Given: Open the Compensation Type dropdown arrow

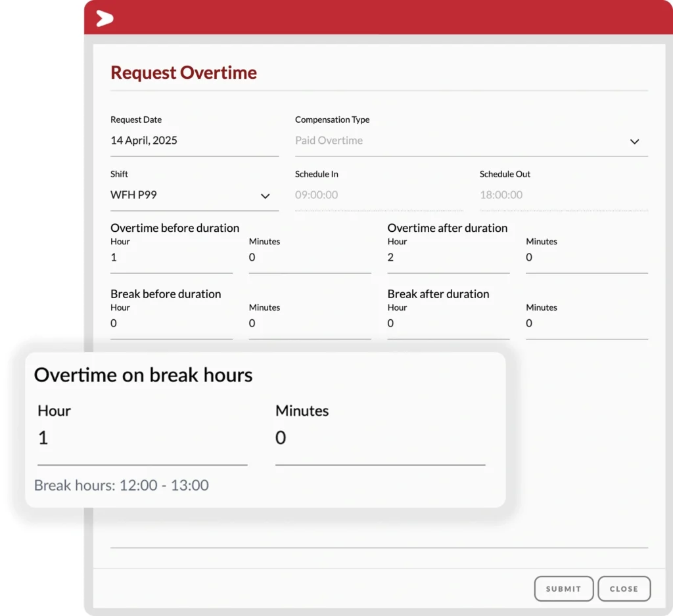Looking at the screenshot, I should coord(634,141).
